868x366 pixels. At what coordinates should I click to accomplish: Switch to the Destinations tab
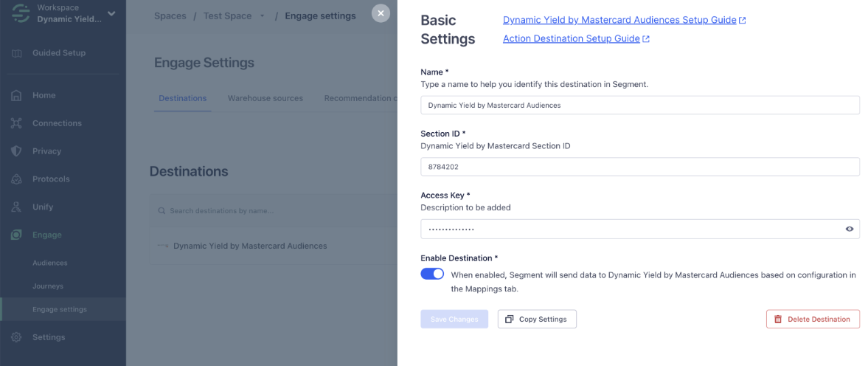183,99
